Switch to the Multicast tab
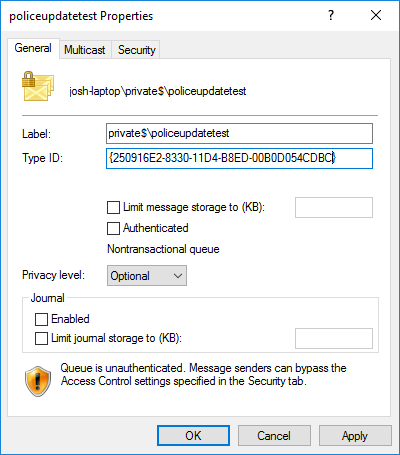Screen dimensions: 400x455 point(85,50)
